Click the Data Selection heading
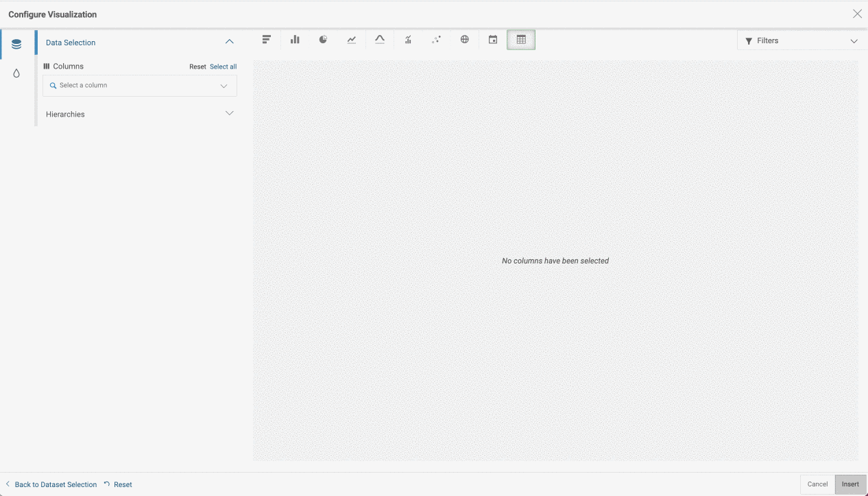Image resolution: width=868 pixels, height=496 pixels. pos(71,43)
